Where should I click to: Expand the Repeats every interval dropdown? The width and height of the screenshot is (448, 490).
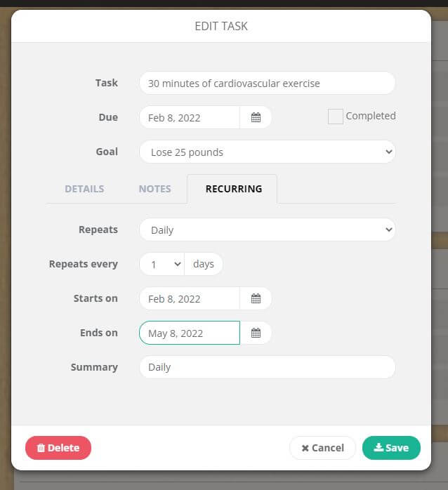(162, 264)
